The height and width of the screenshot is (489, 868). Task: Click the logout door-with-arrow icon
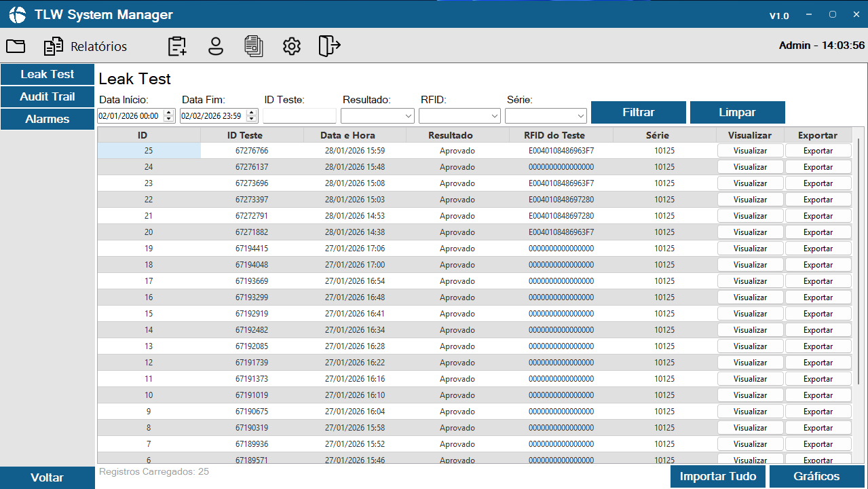[x=329, y=46]
